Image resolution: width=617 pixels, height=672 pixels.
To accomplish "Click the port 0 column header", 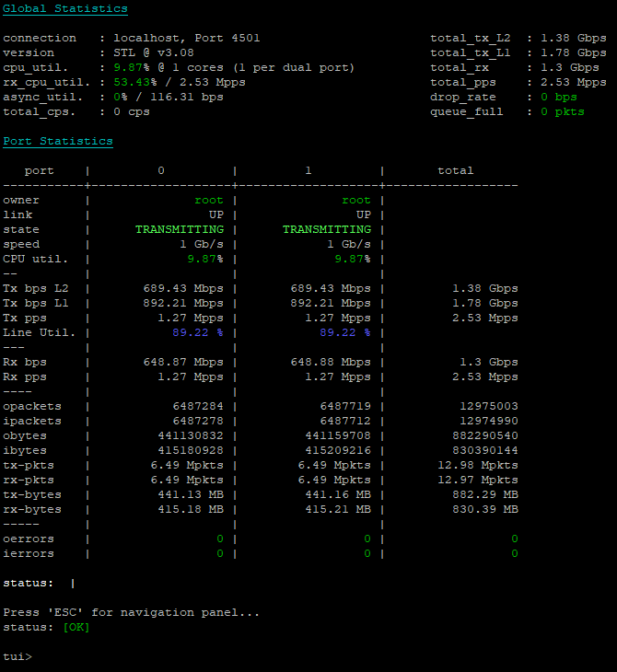I will (161, 170).
